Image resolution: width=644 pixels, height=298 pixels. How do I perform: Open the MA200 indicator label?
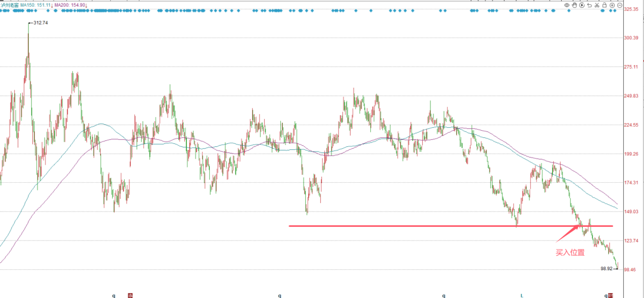[71, 5]
